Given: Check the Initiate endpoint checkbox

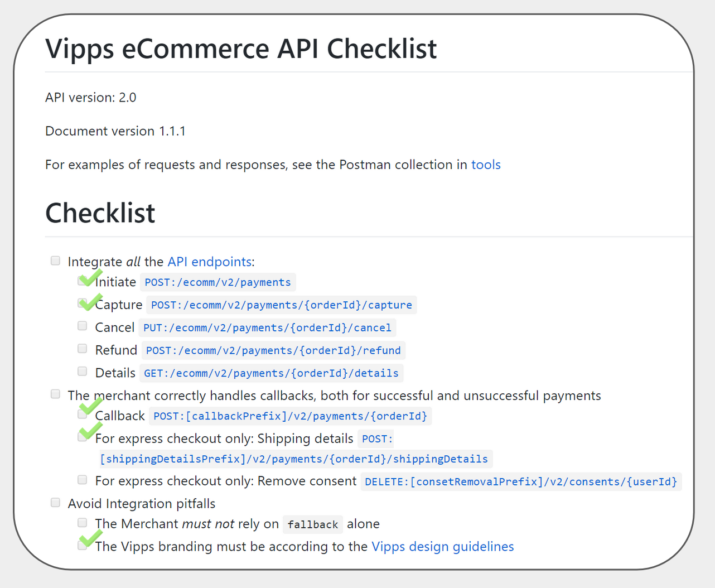Looking at the screenshot, I should 83,281.
